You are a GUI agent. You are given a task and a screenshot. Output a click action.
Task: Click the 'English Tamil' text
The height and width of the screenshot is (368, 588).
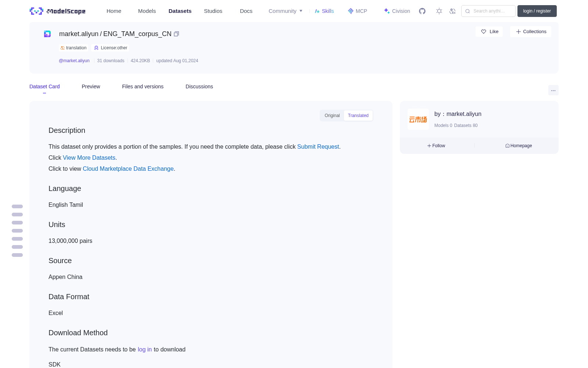(x=66, y=205)
